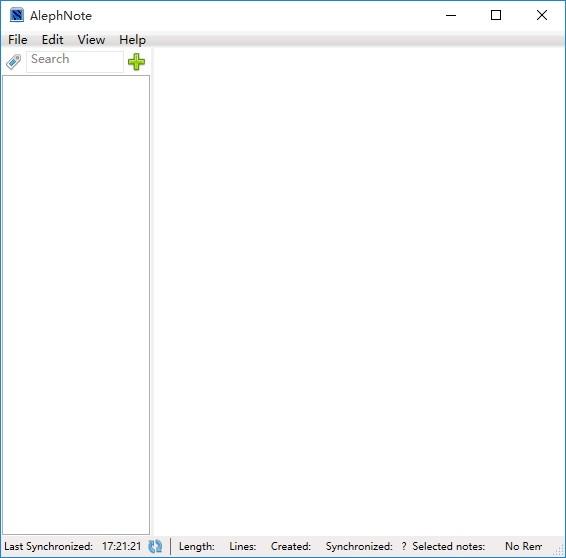Open the Edit menu
This screenshot has width=566, height=558.
[52, 40]
